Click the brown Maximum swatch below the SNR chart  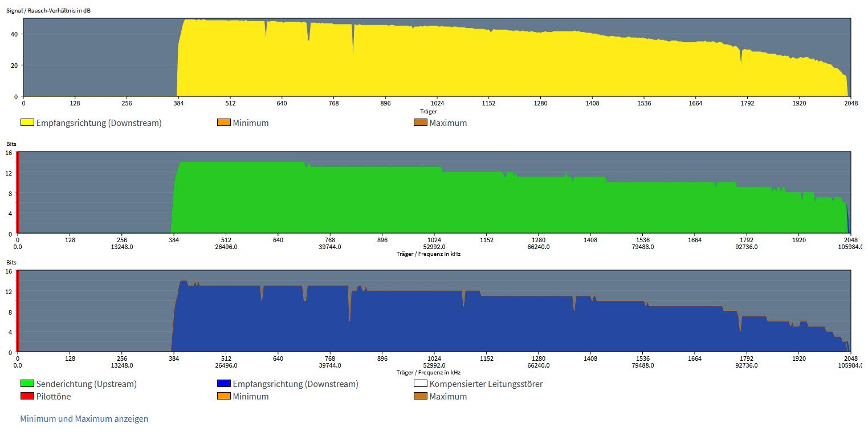(421, 123)
